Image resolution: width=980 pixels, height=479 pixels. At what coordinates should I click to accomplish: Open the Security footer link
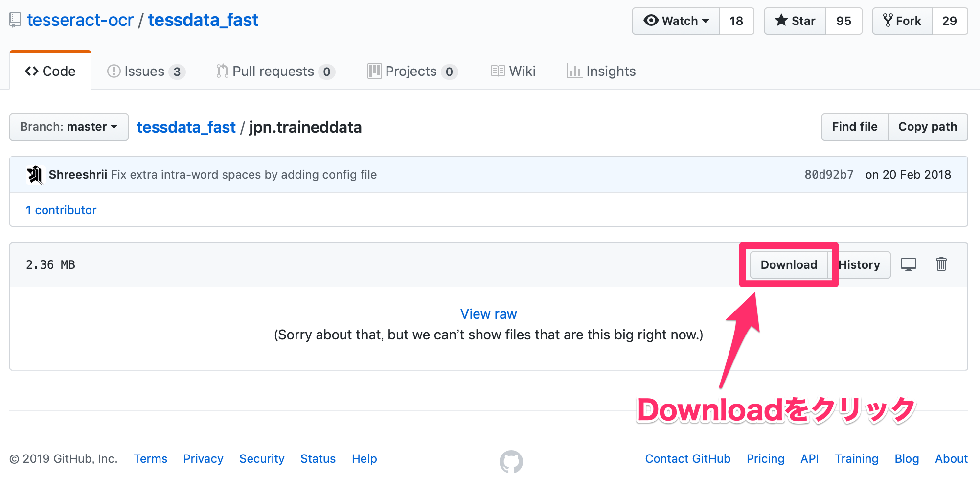click(262, 459)
